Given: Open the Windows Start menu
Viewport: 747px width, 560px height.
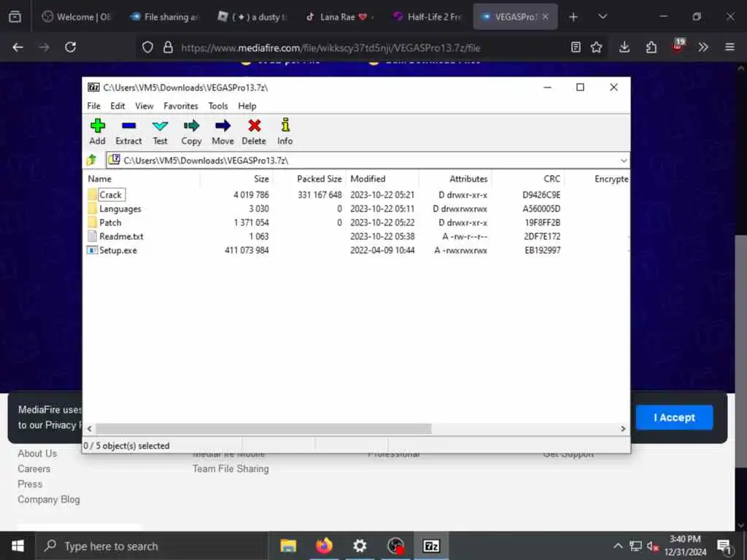Looking at the screenshot, I should click(18, 545).
